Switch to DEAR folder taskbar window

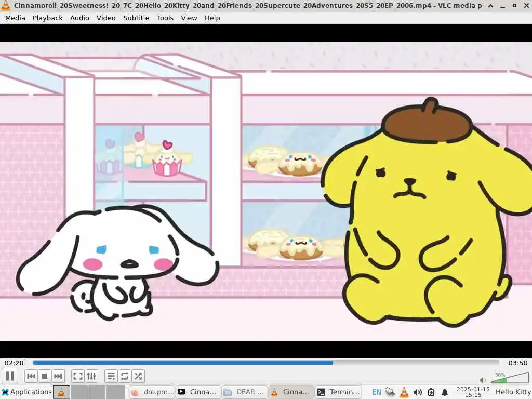click(244, 392)
